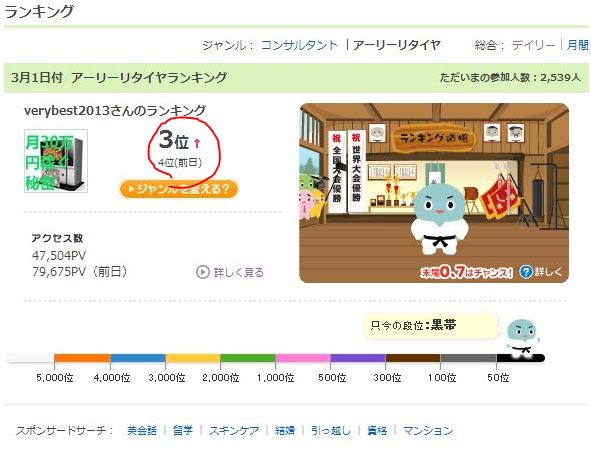This screenshot has height=449, width=591.
Task: Click the 末尾0,7はチャンス! banner text
Action: click(467, 272)
